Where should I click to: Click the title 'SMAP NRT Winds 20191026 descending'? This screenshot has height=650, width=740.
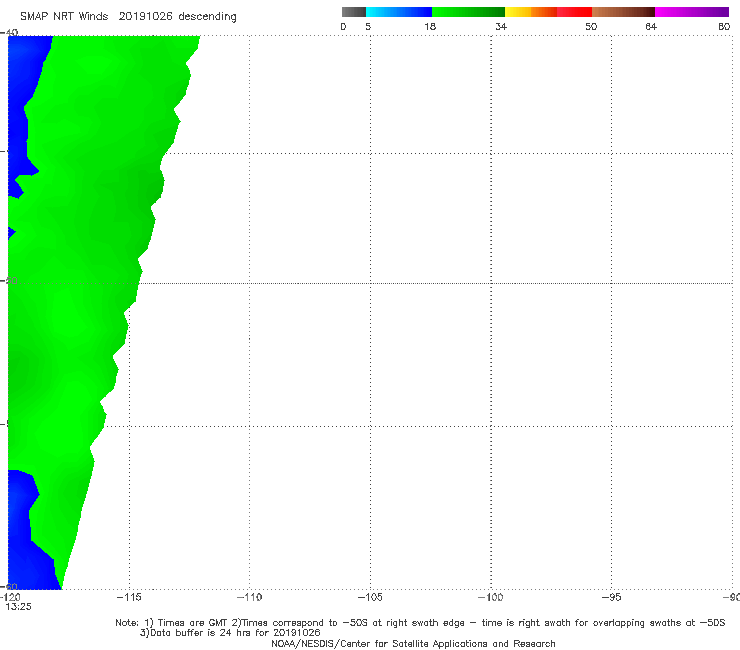[x=128, y=16]
